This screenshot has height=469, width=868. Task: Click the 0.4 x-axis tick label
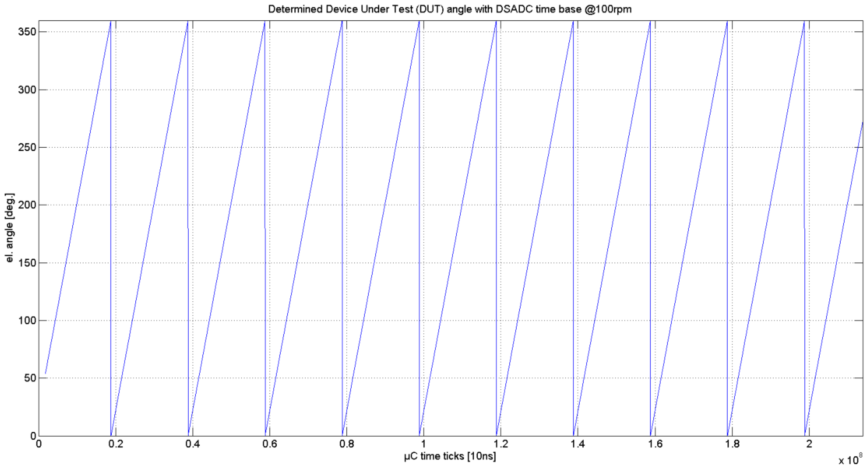pyautogui.click(x=192, y=444)
